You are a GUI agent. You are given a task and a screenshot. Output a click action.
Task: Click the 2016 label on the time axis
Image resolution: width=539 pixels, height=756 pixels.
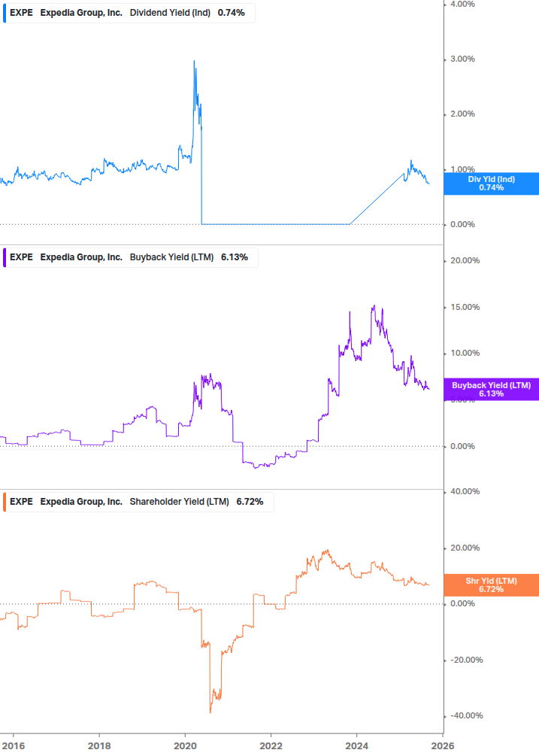(x=14, y=746)
